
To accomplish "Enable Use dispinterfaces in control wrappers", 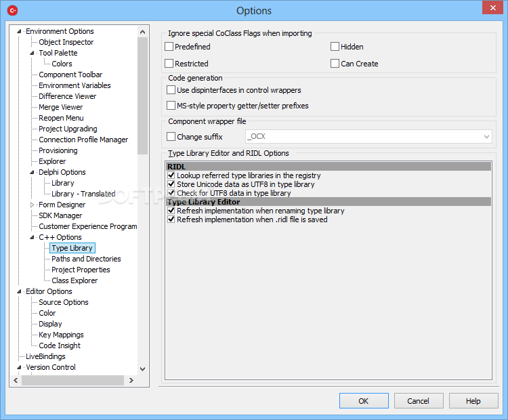I will click(171, 90).
